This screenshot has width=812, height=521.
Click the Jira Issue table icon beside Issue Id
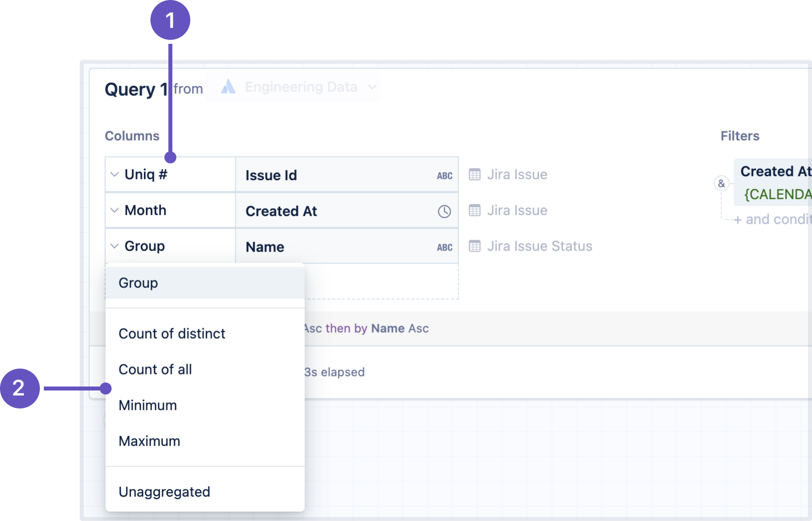click(x=475, y=174)
